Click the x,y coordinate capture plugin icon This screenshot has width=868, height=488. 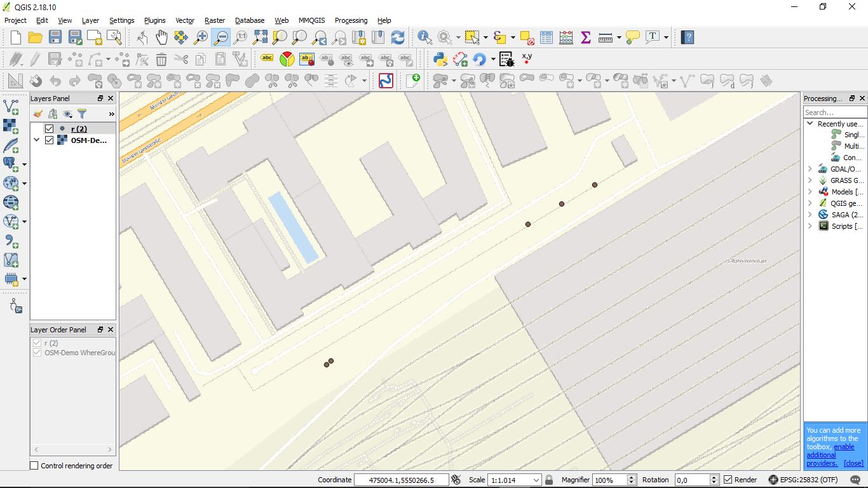click(x=527, y=57)
